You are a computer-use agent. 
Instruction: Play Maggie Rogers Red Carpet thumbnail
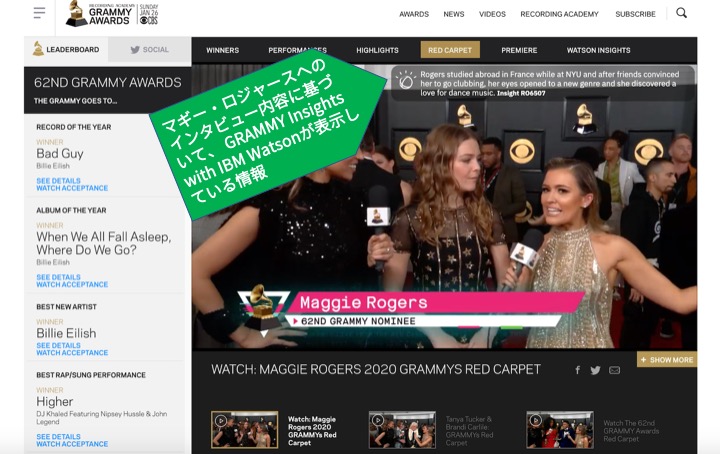tap(244, 430)
